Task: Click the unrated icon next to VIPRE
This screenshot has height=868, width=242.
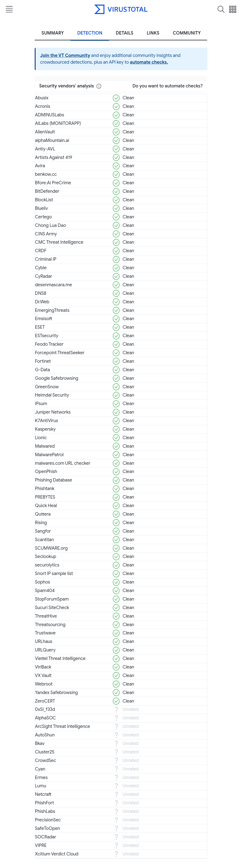Action: point(116,845)
